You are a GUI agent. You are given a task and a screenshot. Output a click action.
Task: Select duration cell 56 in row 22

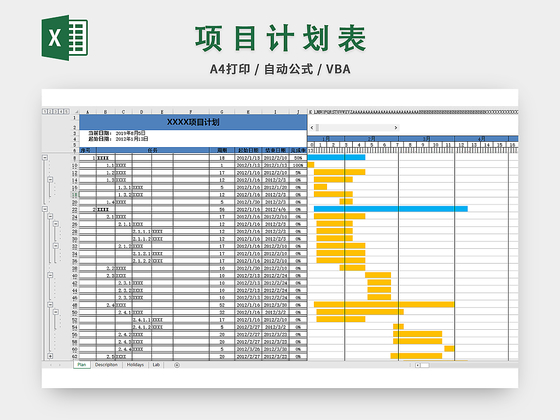(222, 209)
